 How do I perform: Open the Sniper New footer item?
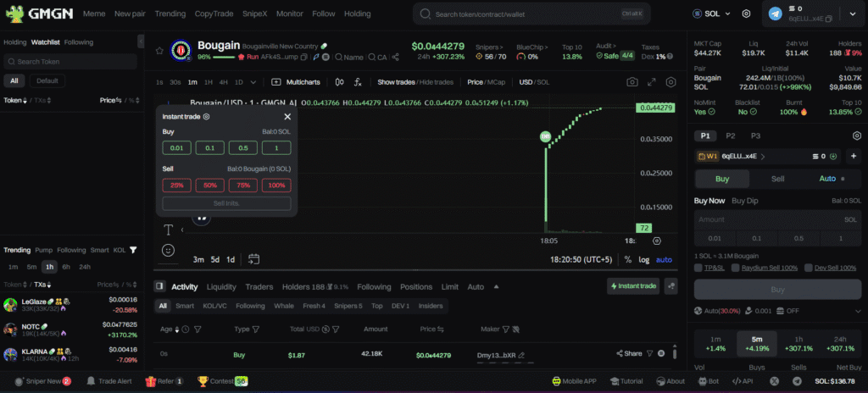[x=42, y=381]
